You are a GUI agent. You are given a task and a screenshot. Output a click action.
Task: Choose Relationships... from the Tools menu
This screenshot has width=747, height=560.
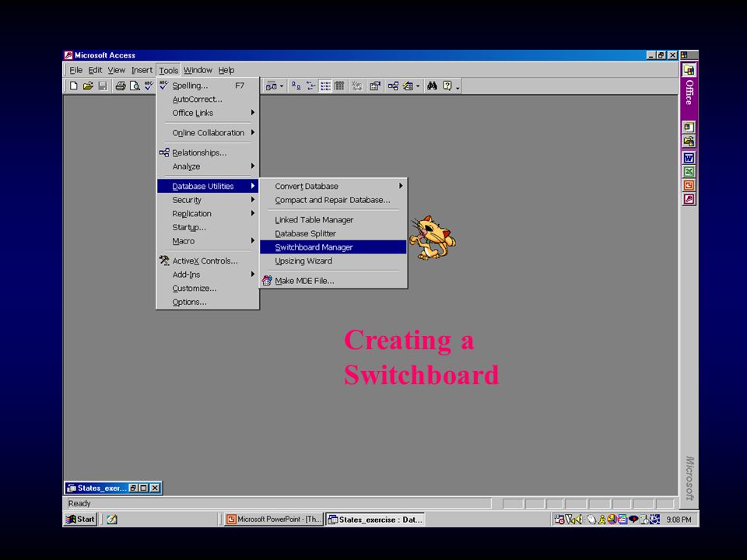pos(208,153)
